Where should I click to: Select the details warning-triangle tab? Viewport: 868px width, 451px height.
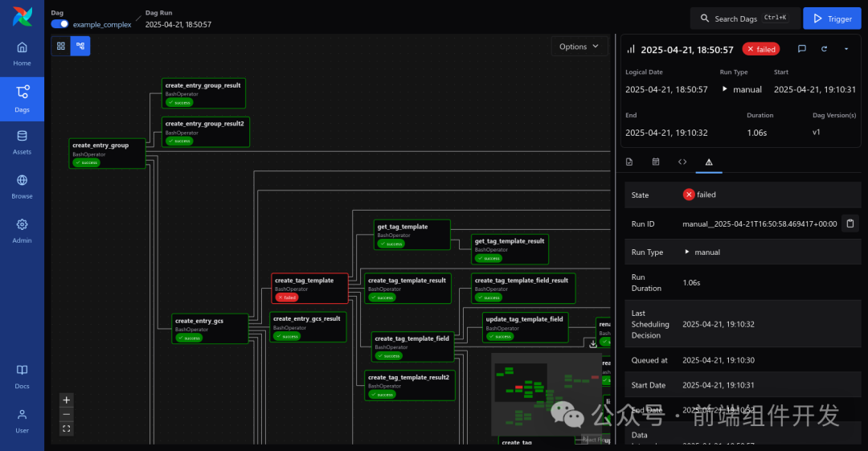pyautogui.click(x=709, y=162)
